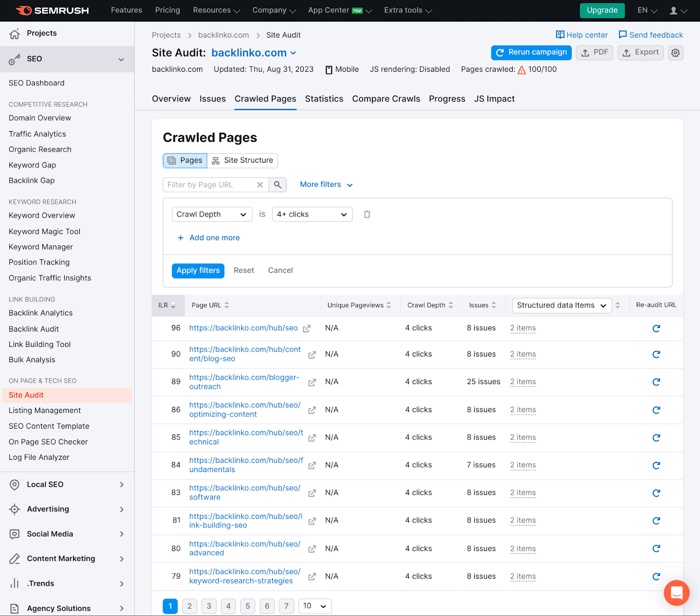Click Rerun campaign button
The height and width of the screenshot is (616, 700).
coord(531,52)
